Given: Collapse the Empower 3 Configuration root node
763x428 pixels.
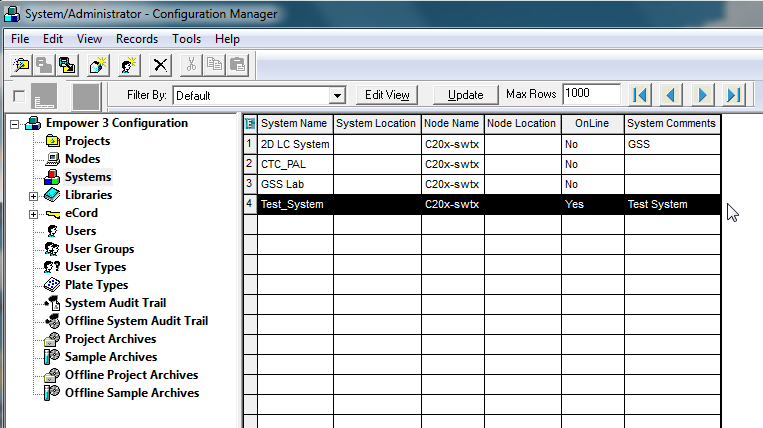Looking at the screenshot, I should coord(15,125).
